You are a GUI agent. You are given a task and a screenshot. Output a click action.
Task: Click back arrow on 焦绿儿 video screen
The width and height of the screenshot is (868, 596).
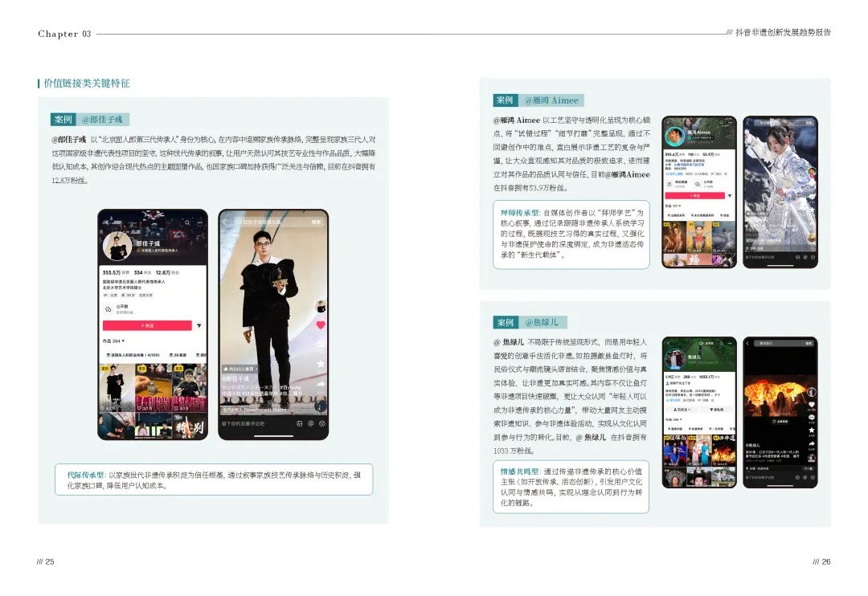click(x=747, y=343)
